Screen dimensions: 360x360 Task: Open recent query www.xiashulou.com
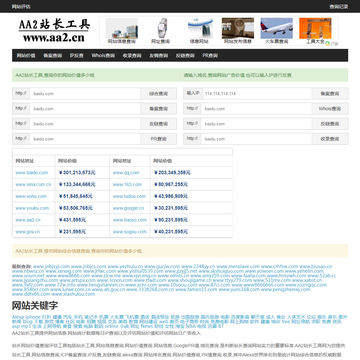point(73,294)
